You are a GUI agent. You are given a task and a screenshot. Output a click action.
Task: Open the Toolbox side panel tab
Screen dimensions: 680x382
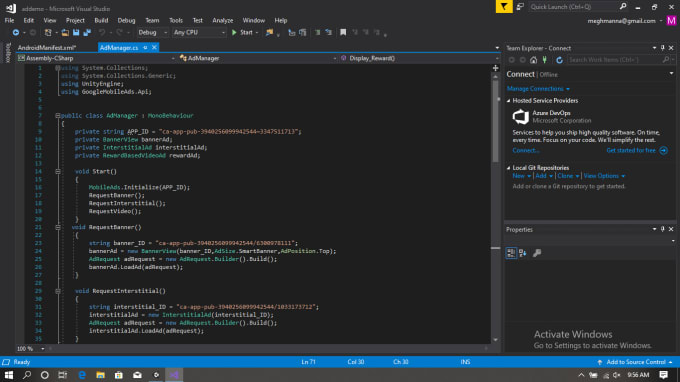click(7, 53)
